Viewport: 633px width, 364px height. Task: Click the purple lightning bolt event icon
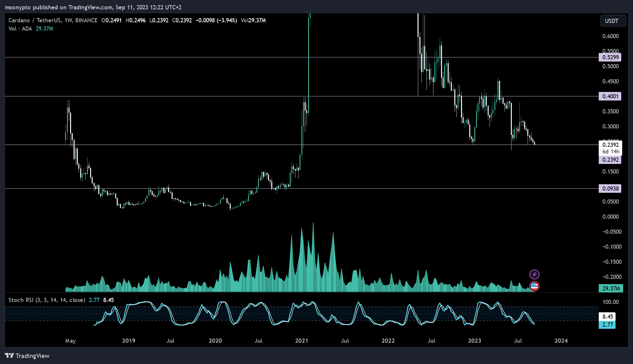point(534,274)
